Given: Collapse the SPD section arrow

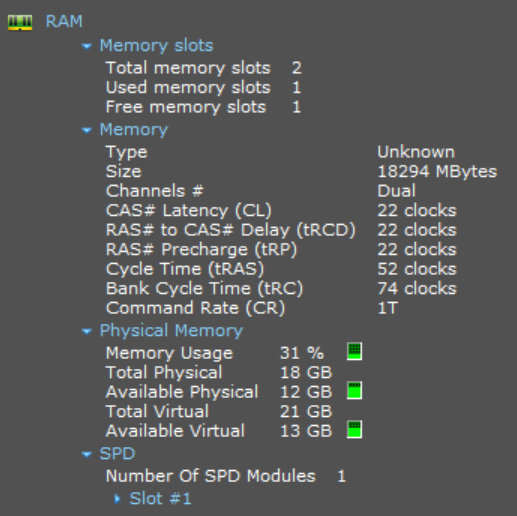Looking at the screenshot, I should (87, 454).
